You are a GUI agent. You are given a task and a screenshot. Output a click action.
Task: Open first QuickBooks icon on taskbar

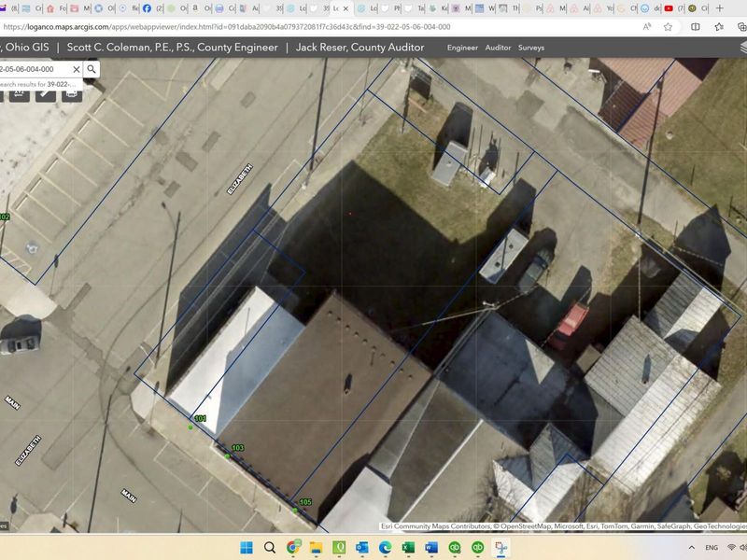[455, 548]
